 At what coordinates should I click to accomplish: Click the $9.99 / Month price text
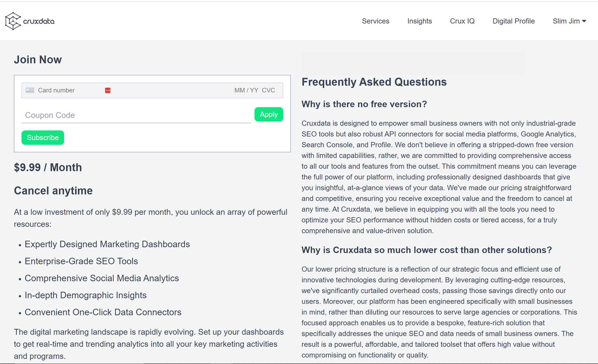tap(48, 167)
